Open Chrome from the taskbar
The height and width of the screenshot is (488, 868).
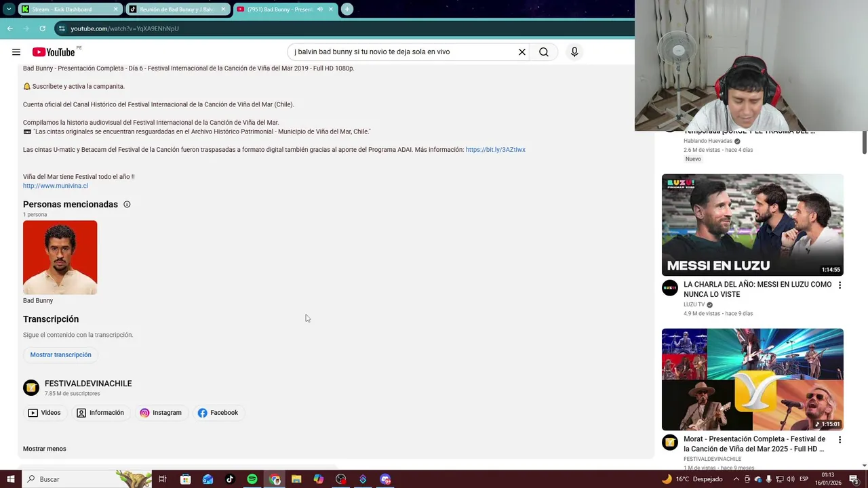click(x=275, y=479)
